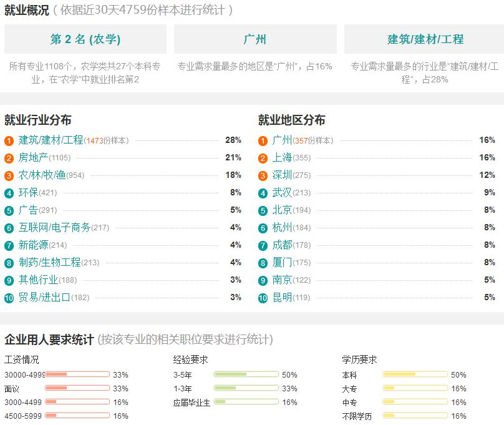Click the 就业地区分布 section heading
Image resolution: width=504 pixels, height=425 pixels.
(291, 120)
